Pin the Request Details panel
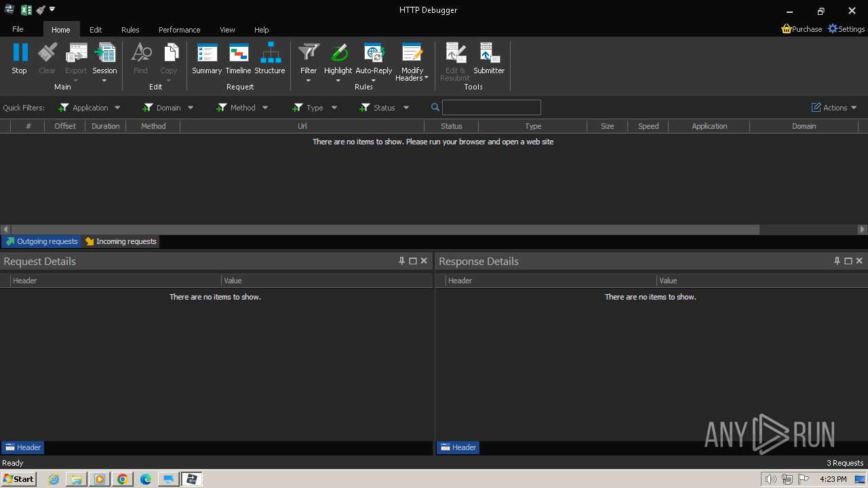868x488 pixels. tap(401, 261)
